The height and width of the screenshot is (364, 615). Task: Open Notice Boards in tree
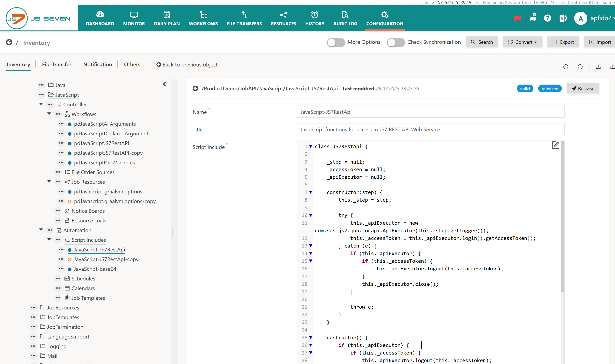point(88,211)
